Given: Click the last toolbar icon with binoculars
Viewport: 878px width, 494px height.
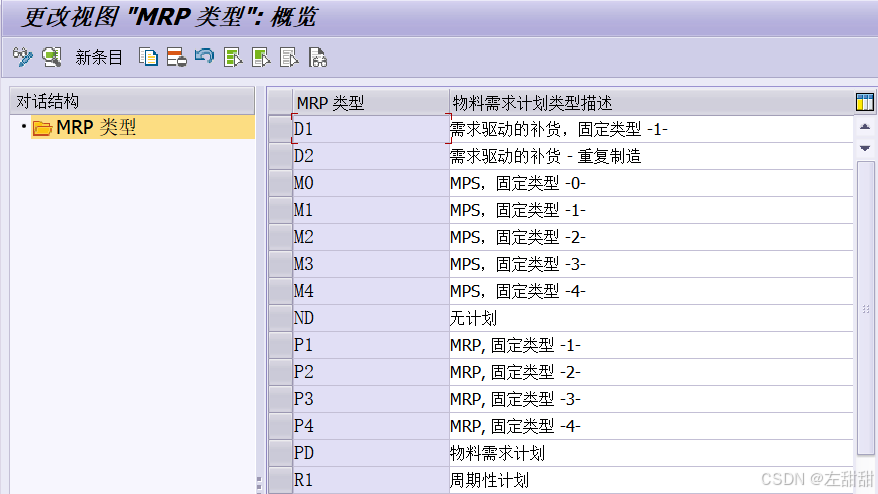Looking at the screenshot, I should (317, 57).
